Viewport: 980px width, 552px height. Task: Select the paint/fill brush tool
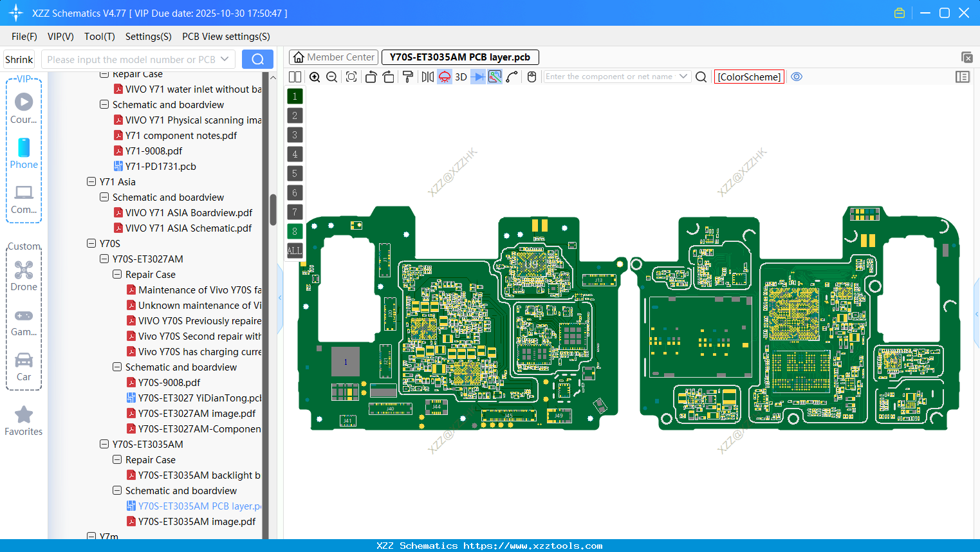tap(407, 77)
